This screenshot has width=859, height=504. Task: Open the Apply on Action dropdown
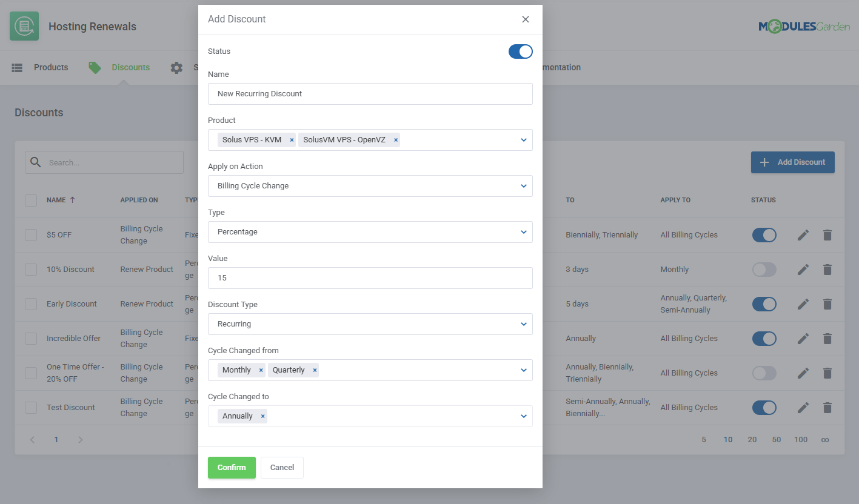[370, 186]
